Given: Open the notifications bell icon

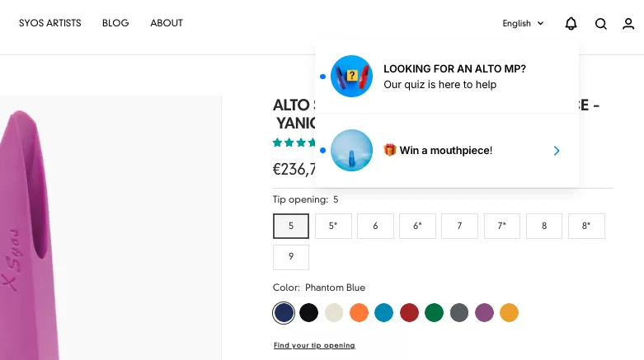Looking at the screenshot, I should point(571,23).
